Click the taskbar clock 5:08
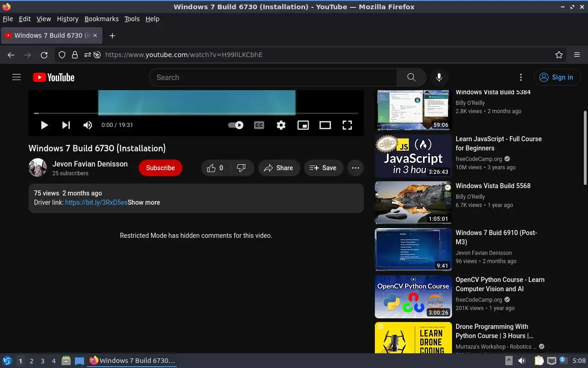 click(x=579, y=361)
